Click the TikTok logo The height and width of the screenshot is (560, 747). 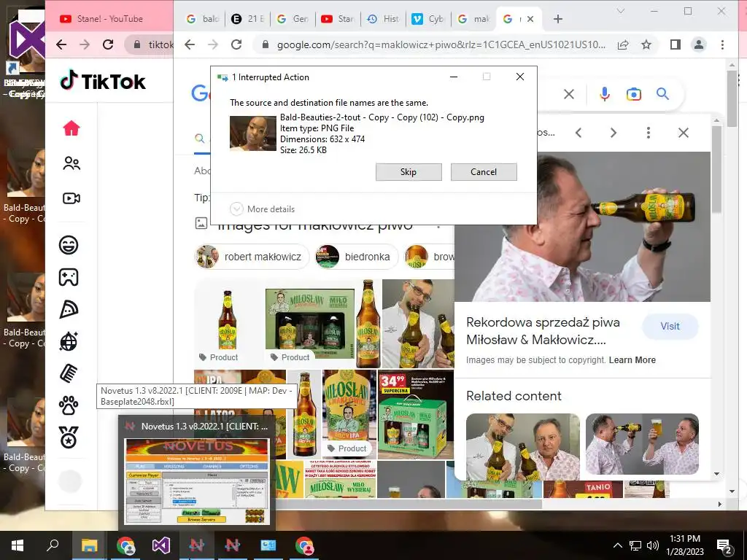point(102,81)
